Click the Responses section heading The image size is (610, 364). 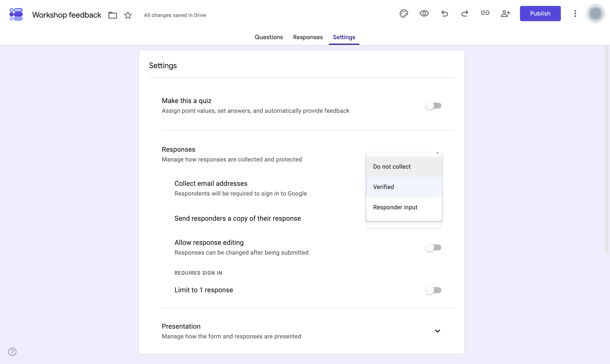coord(179,149)
